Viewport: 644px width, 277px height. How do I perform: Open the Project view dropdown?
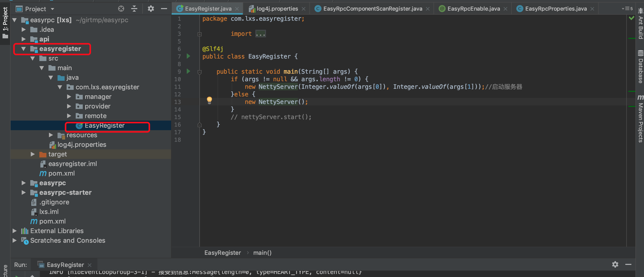pyautogui.click(x=52, y=9)
